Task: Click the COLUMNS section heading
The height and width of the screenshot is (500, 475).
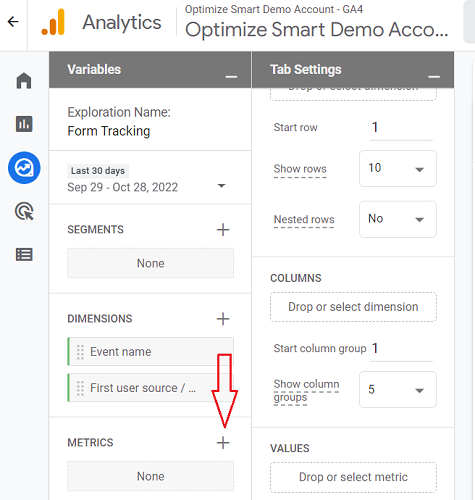Action: pyautogui.click(x=296, y=278)
